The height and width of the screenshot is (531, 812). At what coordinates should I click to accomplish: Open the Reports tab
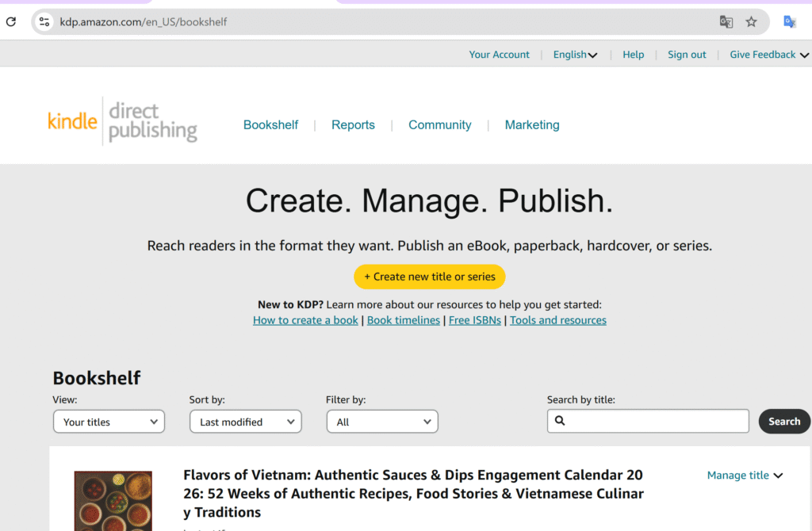click(x=353, y=124)
